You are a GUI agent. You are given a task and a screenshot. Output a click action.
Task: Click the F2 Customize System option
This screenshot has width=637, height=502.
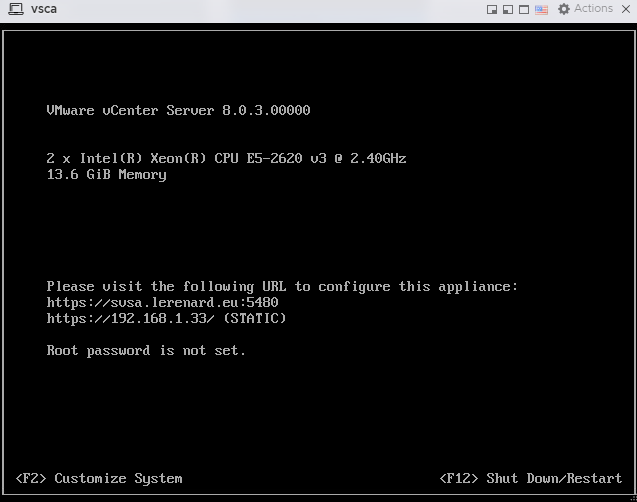click(x=99, y=478)
